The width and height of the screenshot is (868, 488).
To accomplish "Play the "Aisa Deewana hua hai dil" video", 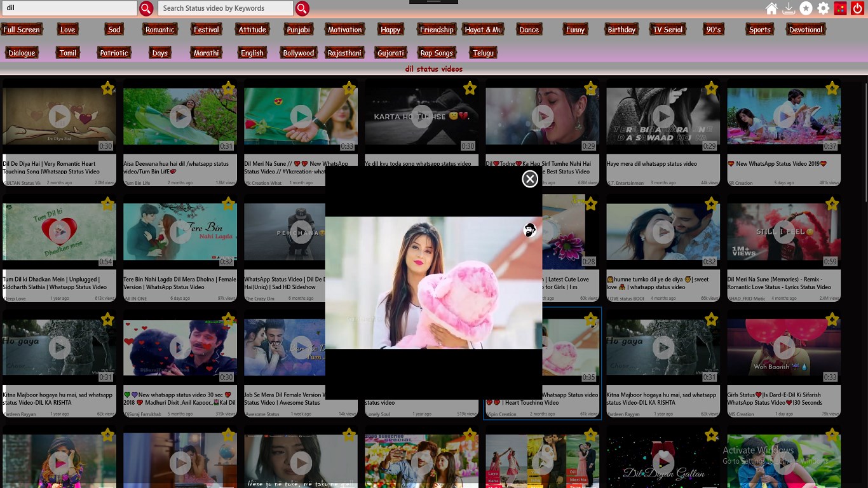I will point(180,116).
